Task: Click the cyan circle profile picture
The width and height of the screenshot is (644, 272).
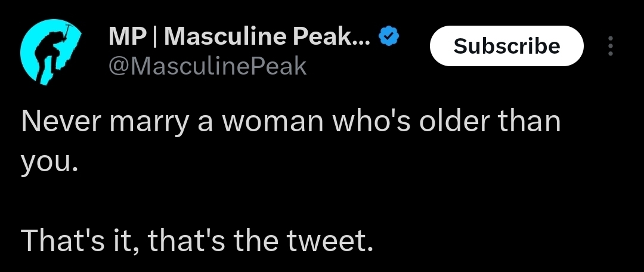Action: [51, 52]
